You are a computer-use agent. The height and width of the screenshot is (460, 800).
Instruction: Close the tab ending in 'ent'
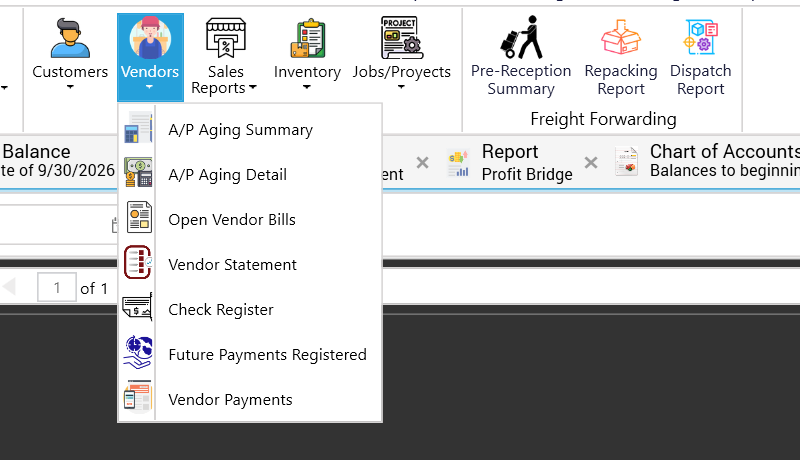coord(422,163)
